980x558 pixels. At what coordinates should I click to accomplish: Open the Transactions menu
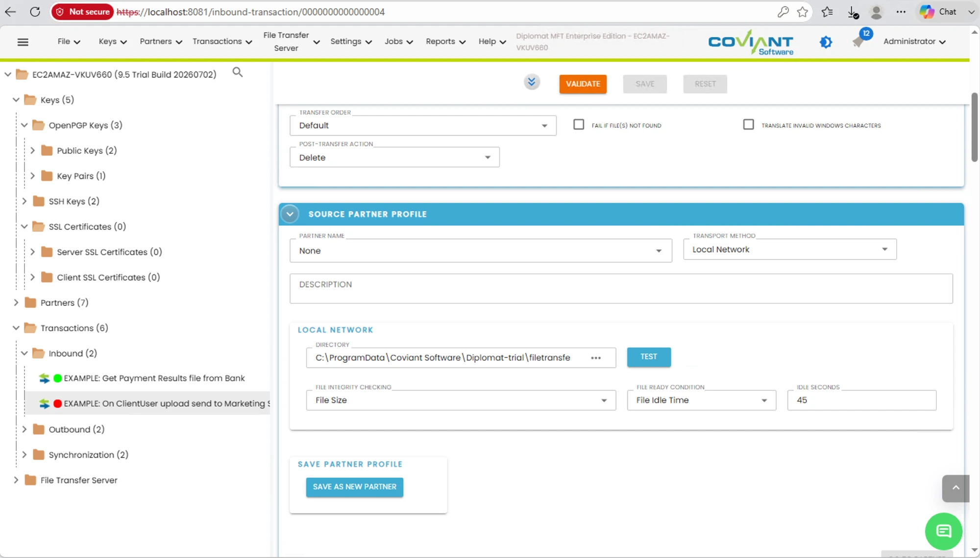tap(222, 42)
